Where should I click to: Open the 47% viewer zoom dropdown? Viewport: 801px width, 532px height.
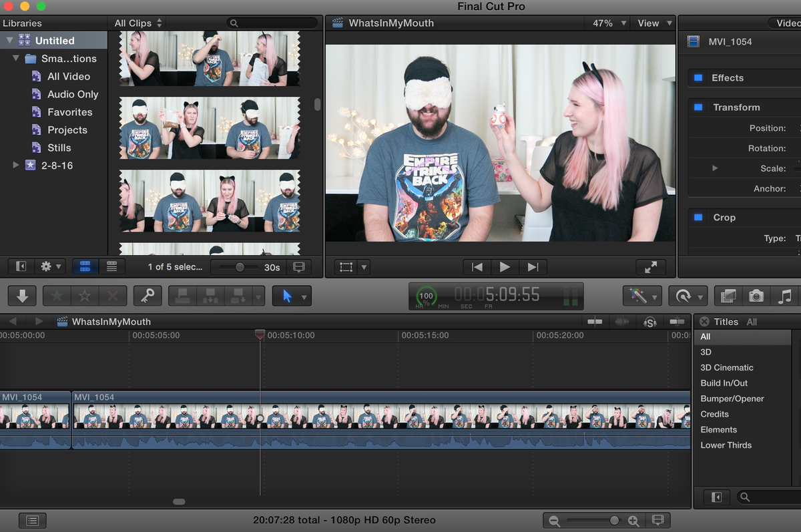609,23
